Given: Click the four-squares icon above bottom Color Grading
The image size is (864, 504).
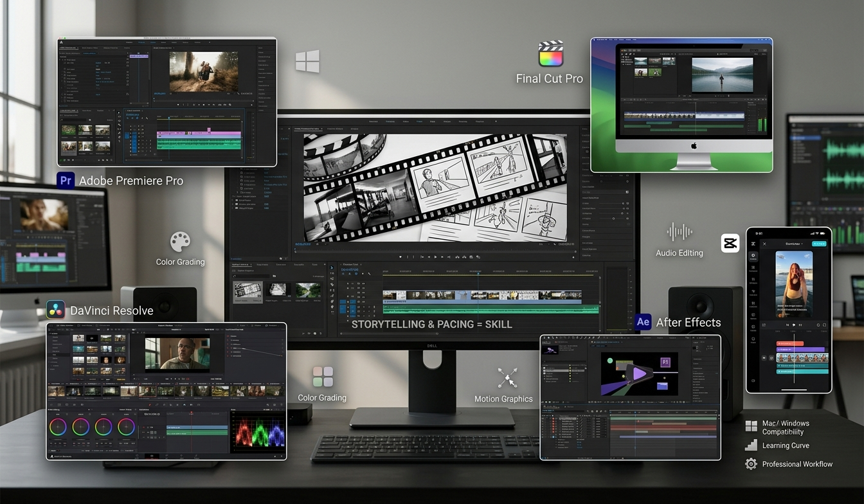Looking at the screenshot, I should pos(323,377).
